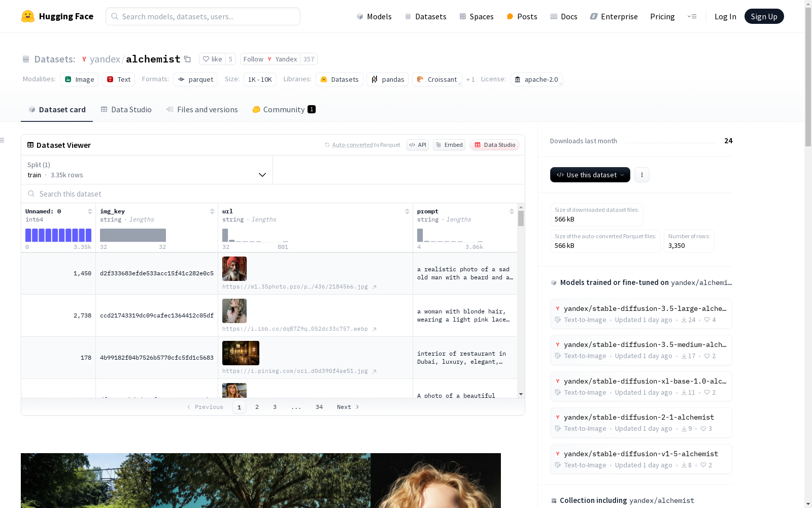The height and width of the screenshot is (508, 812).
Task: Open the i.pinimg.com URL link
Action: (x=299, y=371)
